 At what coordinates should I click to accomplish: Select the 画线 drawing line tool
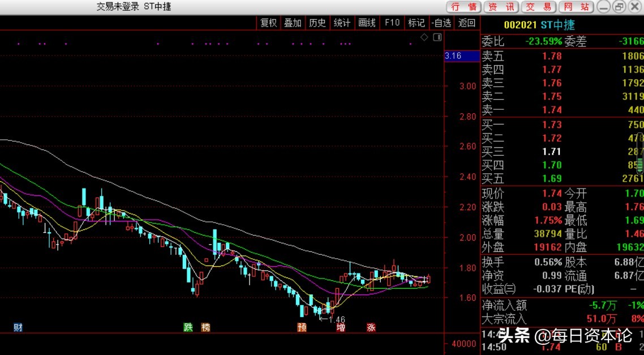tap(367, 23)
